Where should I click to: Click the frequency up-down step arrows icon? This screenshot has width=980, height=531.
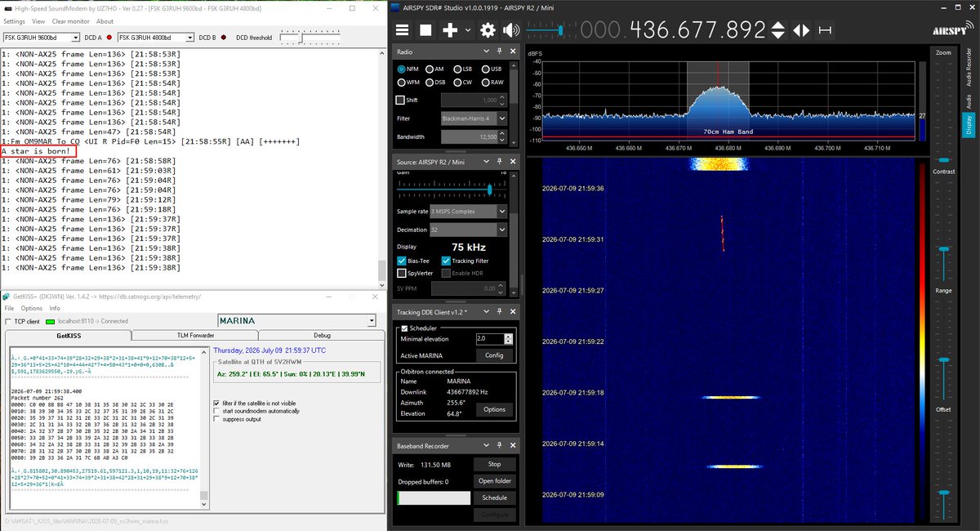coord(778,30)
